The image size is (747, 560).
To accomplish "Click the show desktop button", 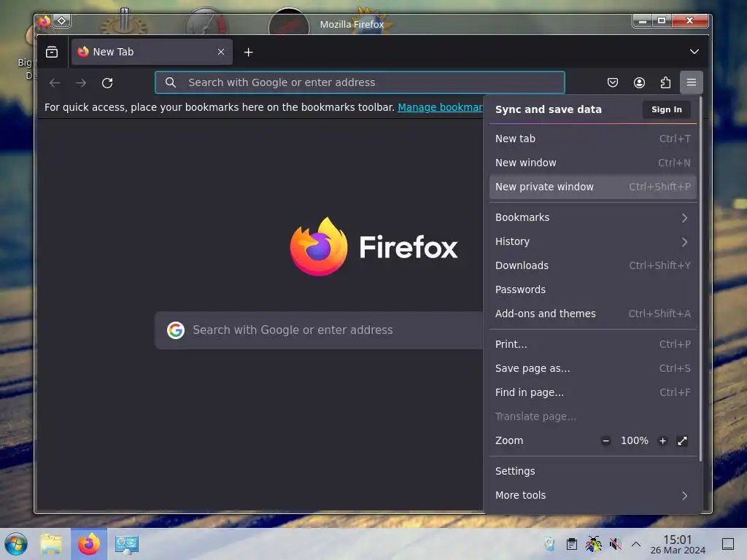I will click(x=728, y=544).
